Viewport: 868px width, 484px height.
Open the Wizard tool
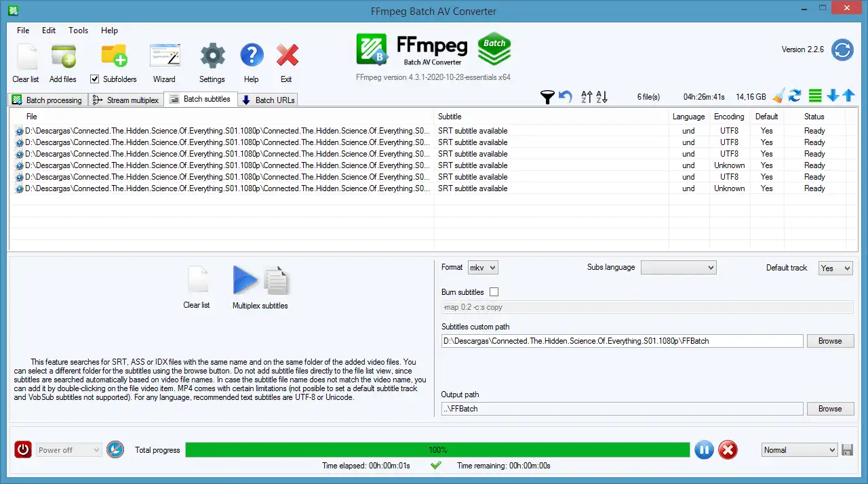pyautogui.click(x=164, y=56)
